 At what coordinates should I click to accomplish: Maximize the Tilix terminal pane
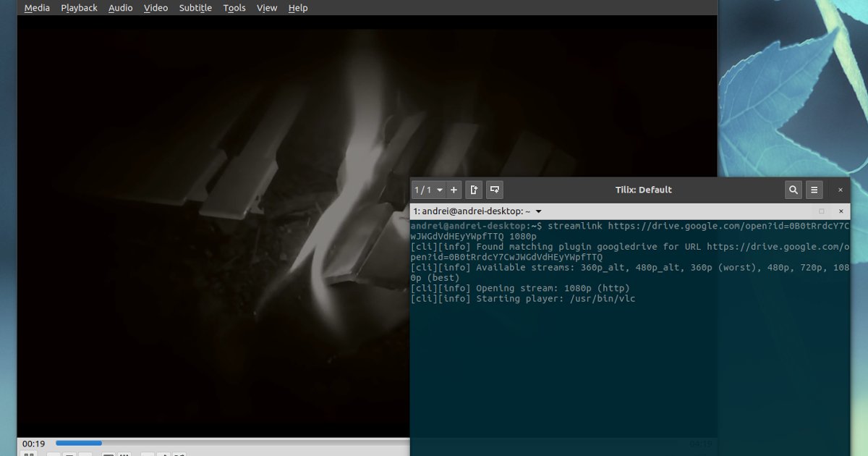[821, 211]
